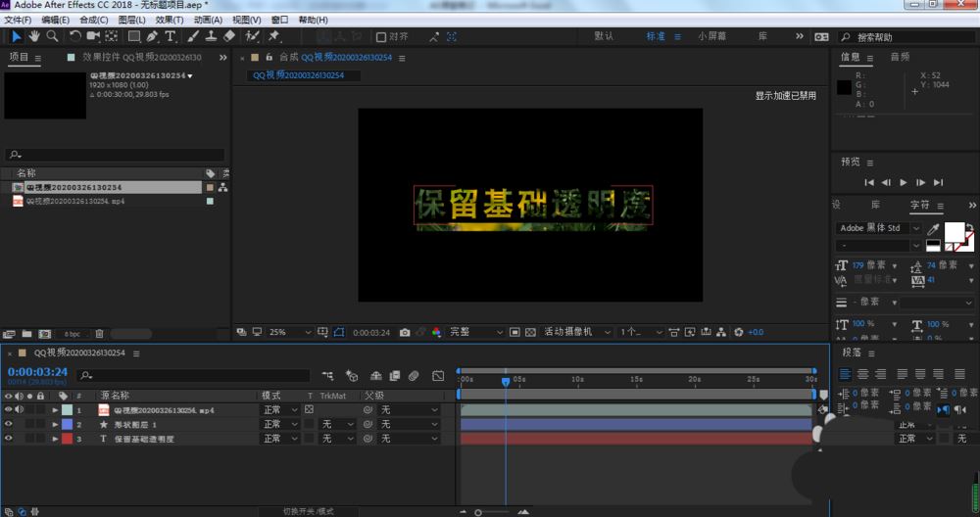The width and height of the screenshot is (980, 517).
Task: Open the 效果(T) menu
Action: coord(169,20)
